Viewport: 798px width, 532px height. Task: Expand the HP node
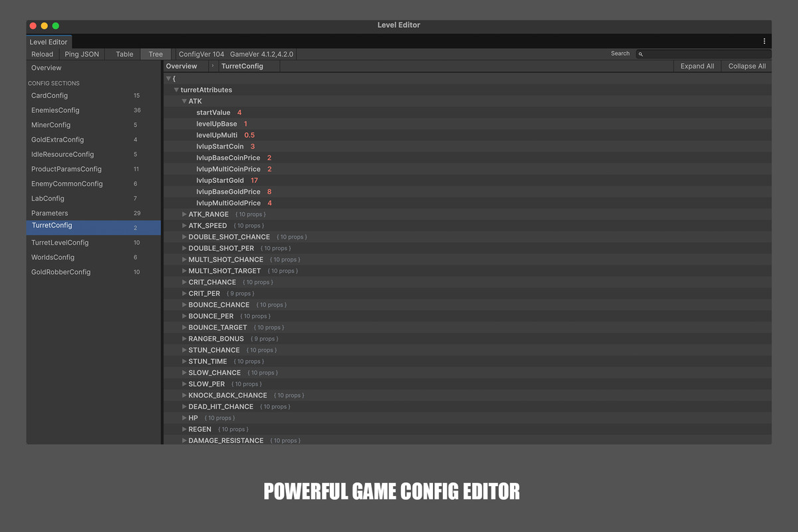click(x=185, y=418)
